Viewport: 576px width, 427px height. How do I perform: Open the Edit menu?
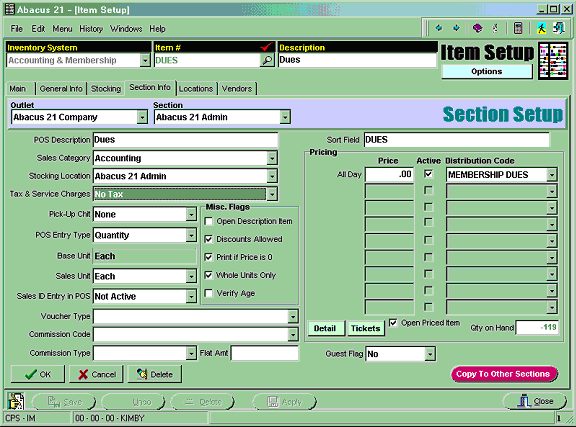pos(38,29)
